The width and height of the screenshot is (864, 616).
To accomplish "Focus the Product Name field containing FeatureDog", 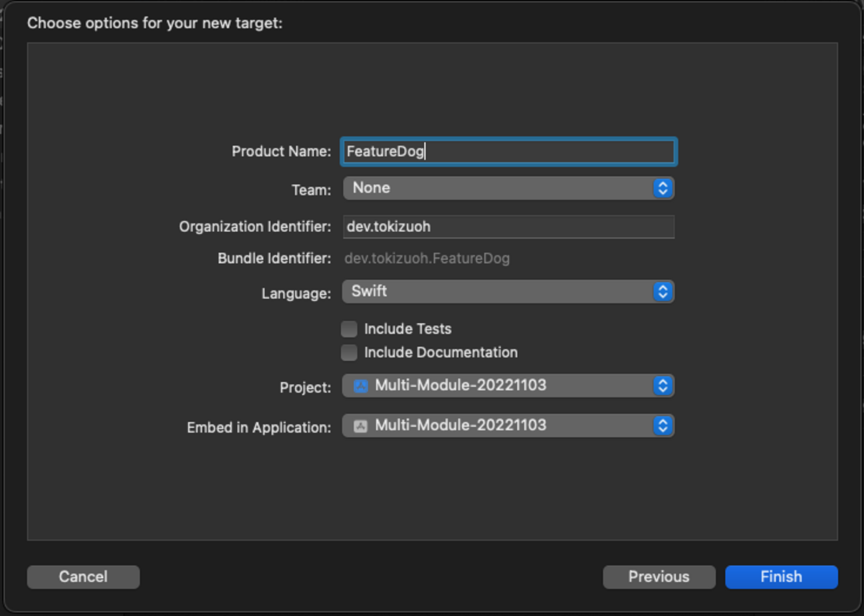I will (x=508, y=152).
